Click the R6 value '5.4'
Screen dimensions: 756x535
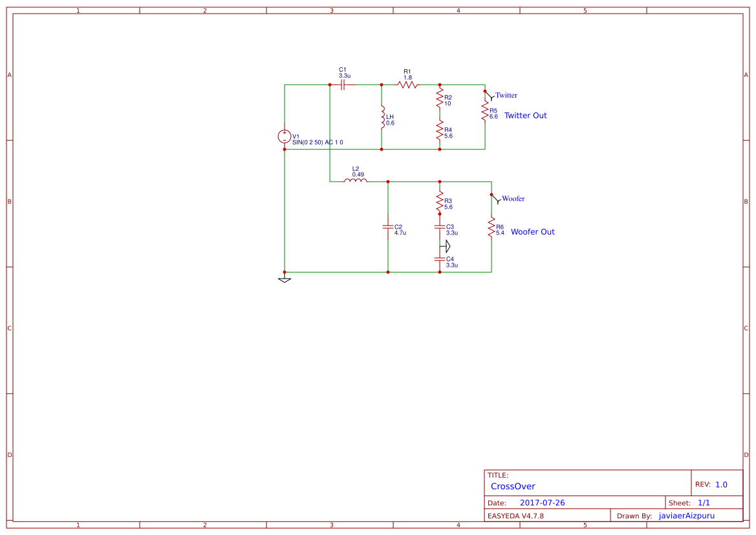tap(500, 233)
